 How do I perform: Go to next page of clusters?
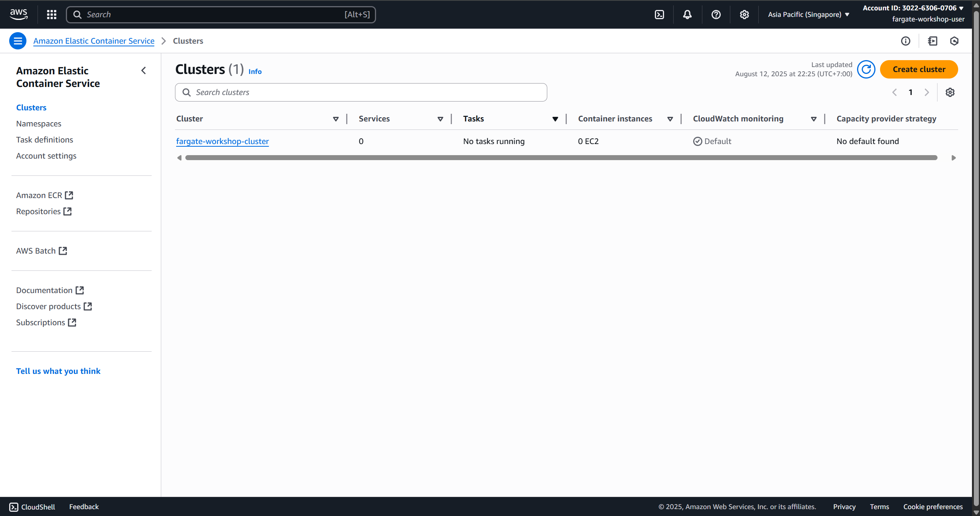coord(927,92)
